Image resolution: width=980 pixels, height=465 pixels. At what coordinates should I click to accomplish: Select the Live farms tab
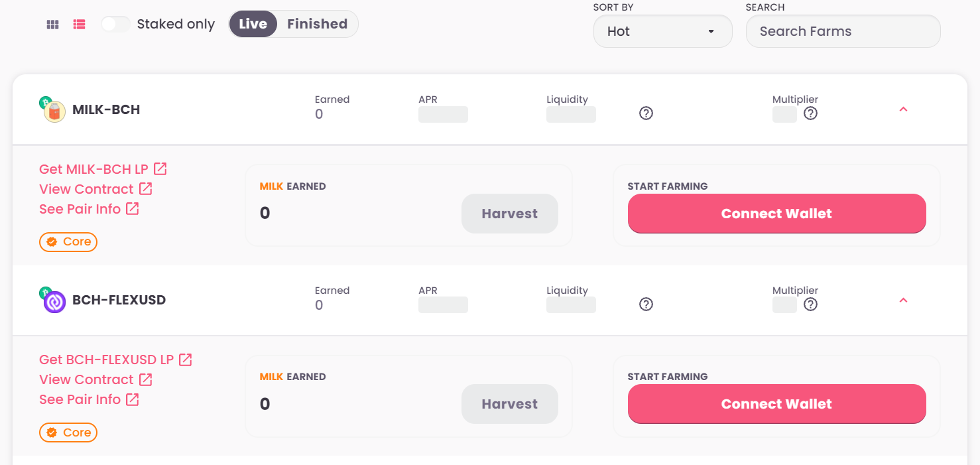(253, 24)
